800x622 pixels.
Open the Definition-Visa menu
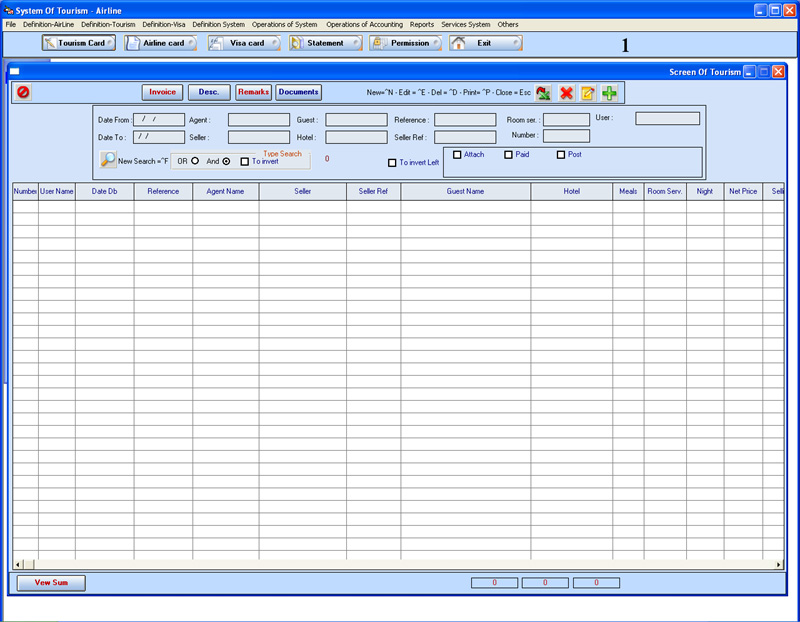pos(164,24)
